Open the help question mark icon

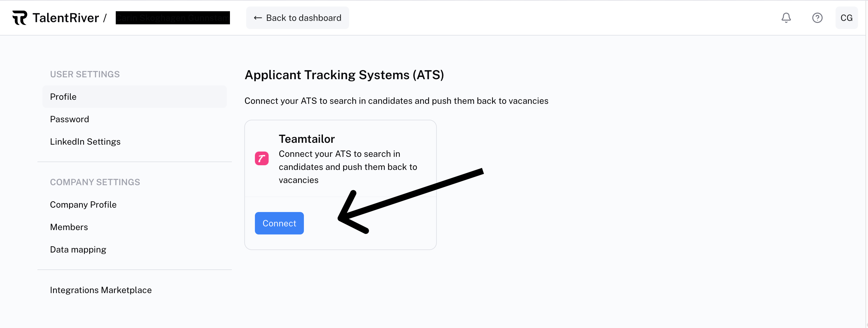coord(817,18)
